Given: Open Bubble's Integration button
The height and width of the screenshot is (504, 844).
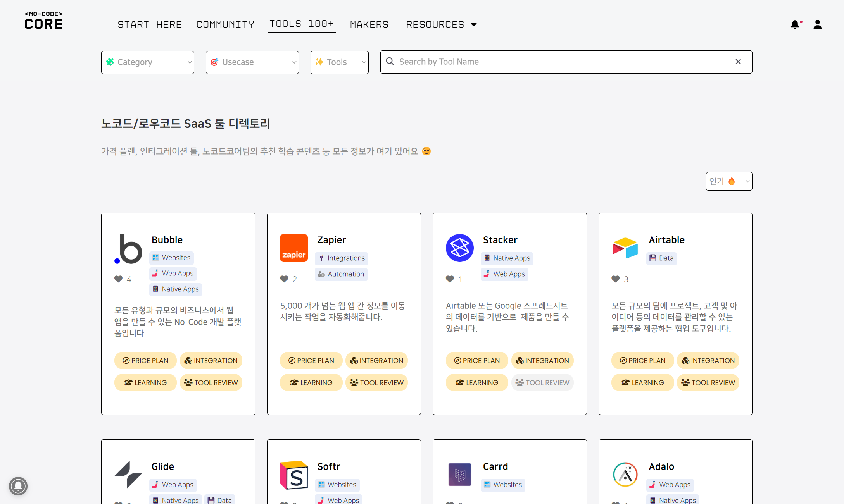Looking at the screenshot, I should click(x=211, y=360).
